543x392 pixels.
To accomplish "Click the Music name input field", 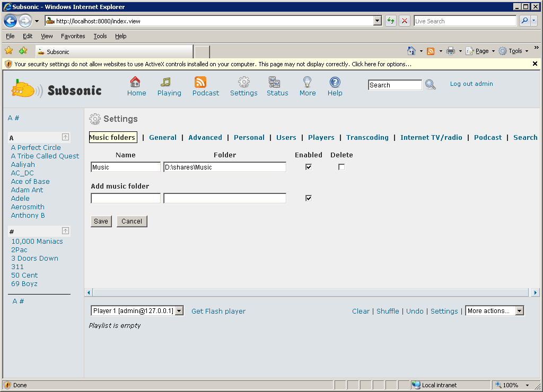I will coord(126,167).
